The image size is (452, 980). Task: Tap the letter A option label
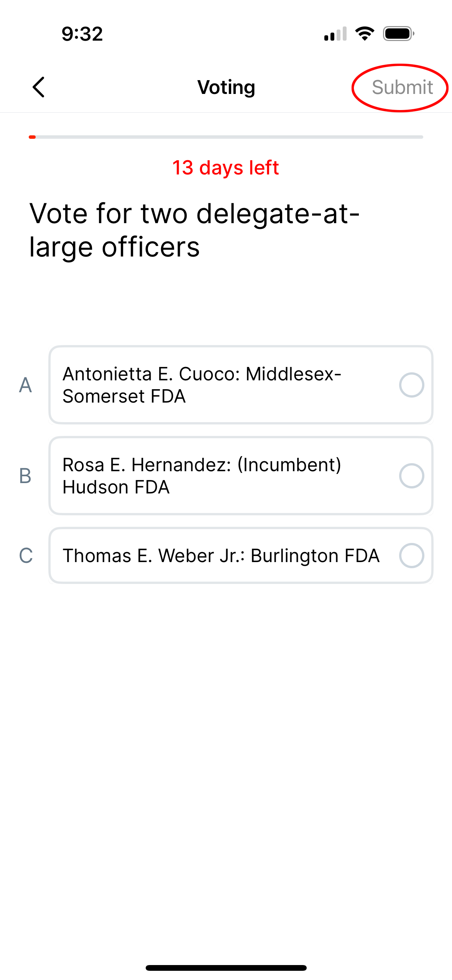pyautogui.click(x=25, y=385)
